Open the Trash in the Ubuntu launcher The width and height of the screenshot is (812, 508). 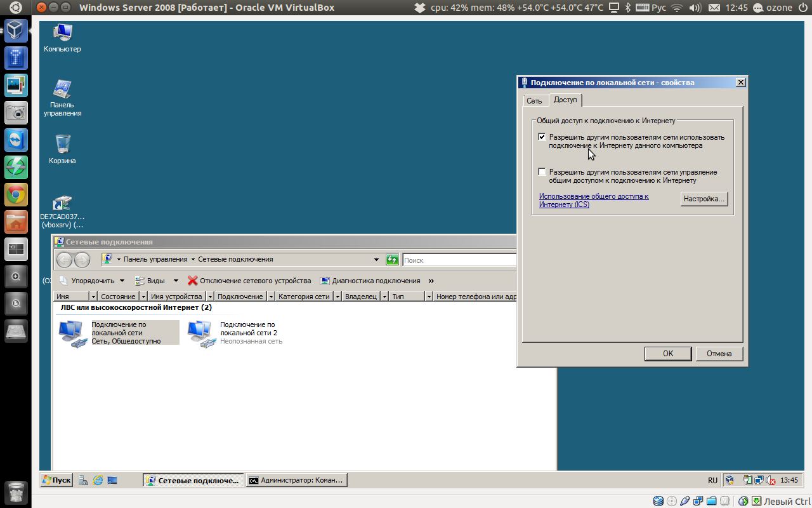pos(16,493)
